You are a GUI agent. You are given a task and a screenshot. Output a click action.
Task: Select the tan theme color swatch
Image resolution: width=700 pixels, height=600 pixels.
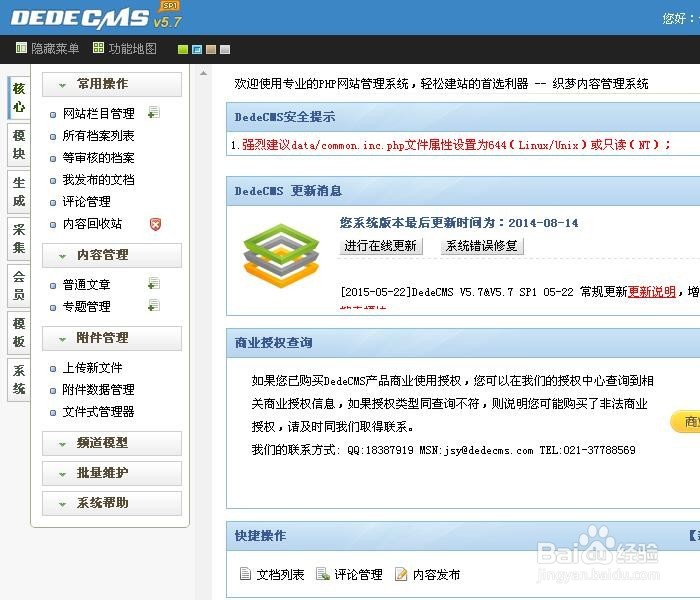tap(211, 50)
